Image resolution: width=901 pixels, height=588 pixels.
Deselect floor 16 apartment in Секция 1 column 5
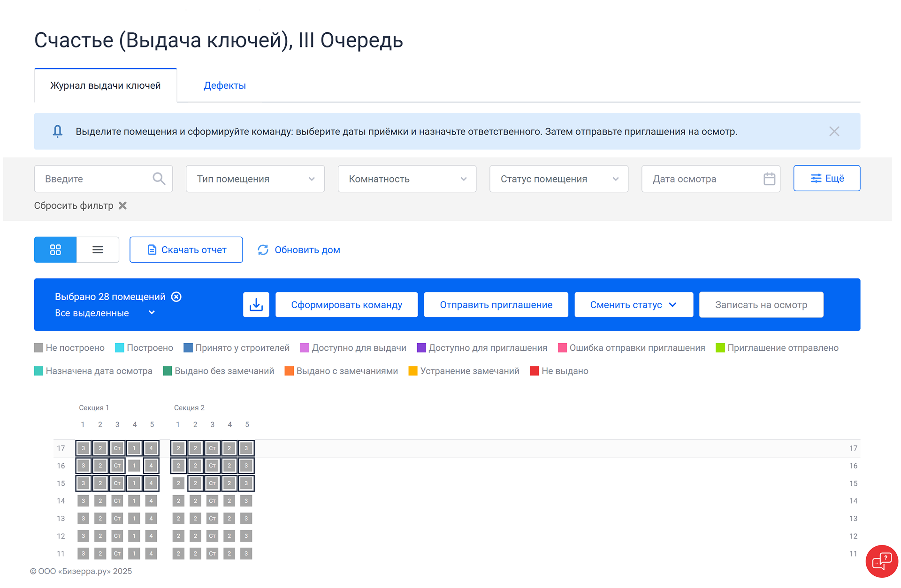[151, 466]
